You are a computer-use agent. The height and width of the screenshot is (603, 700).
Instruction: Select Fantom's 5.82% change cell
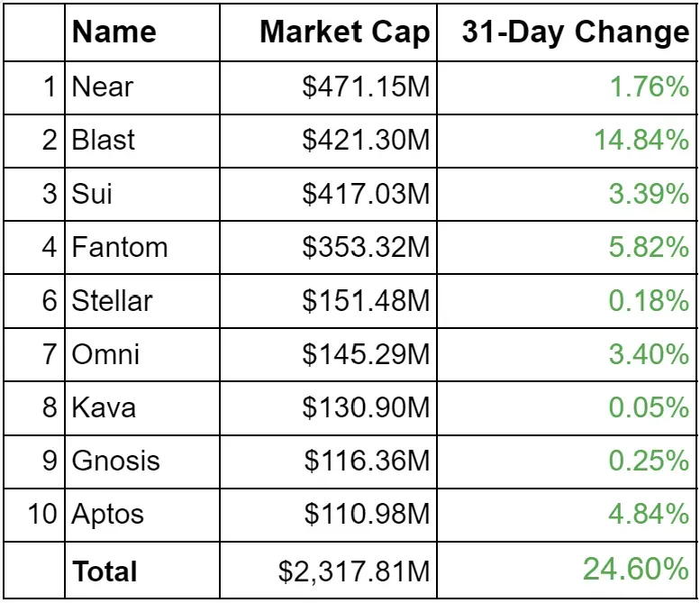(x=649, y=247)
